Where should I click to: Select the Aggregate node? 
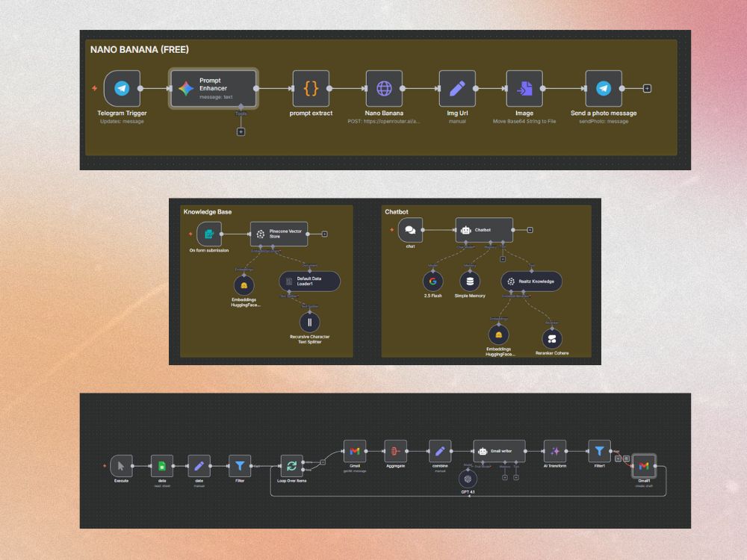395,451
